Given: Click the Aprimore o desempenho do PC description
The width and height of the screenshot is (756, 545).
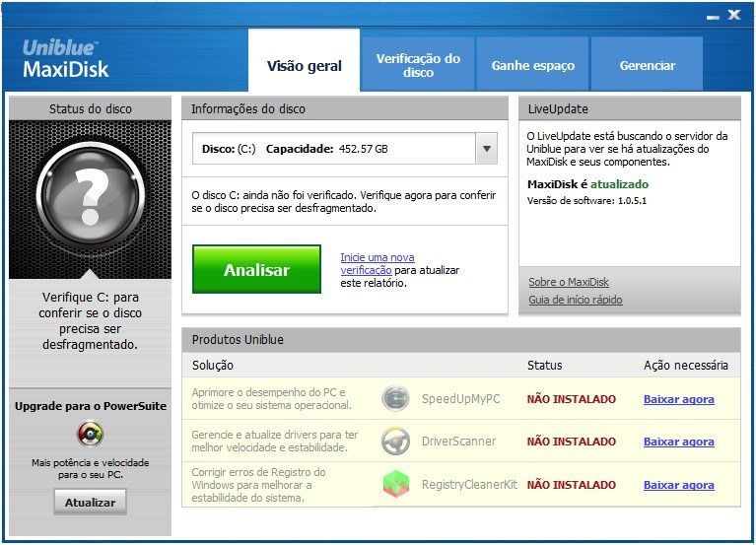Looking at the screenshot, I should [271, 398].
